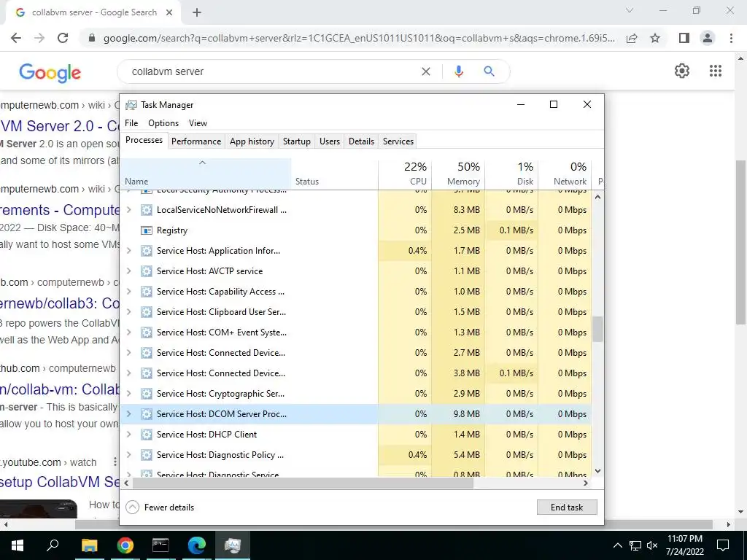Share this page via the address bar icon
The height and width of the screenshot is (560, 747).
tap(632, 38)
